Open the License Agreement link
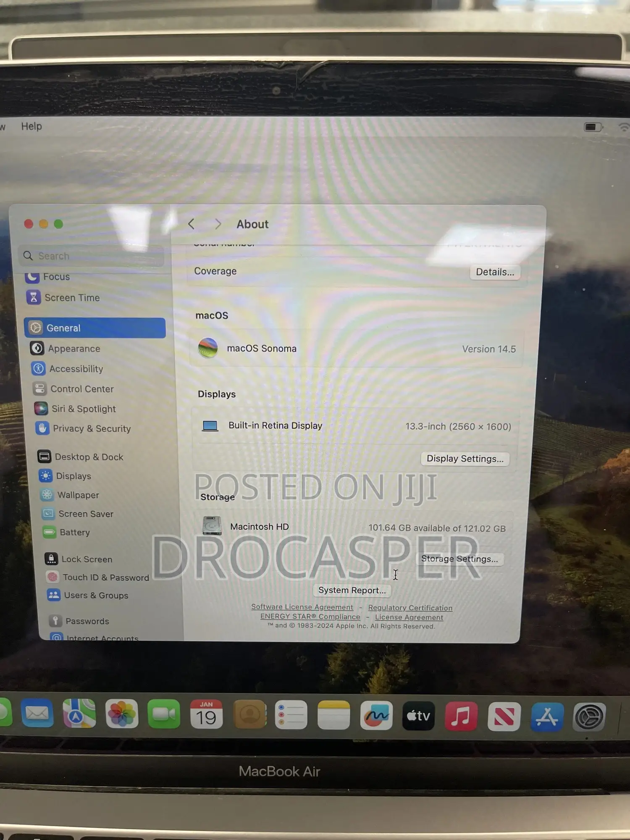 (409, 617)
